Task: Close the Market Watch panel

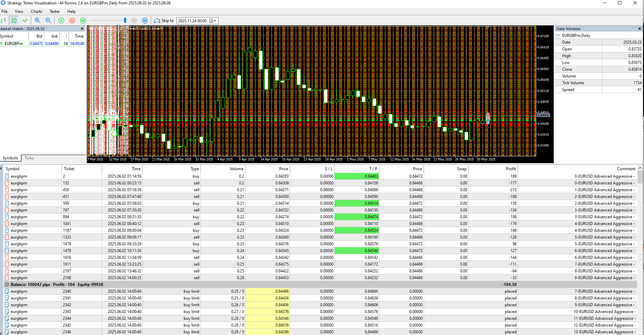Action: pos(82,29)
